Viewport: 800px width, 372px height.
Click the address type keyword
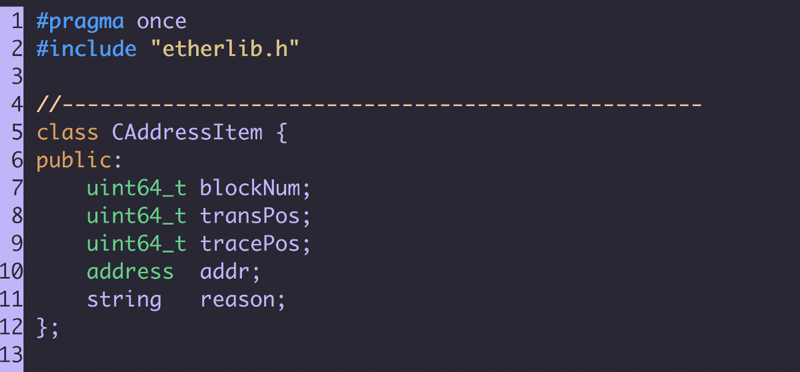click(130, 271)
